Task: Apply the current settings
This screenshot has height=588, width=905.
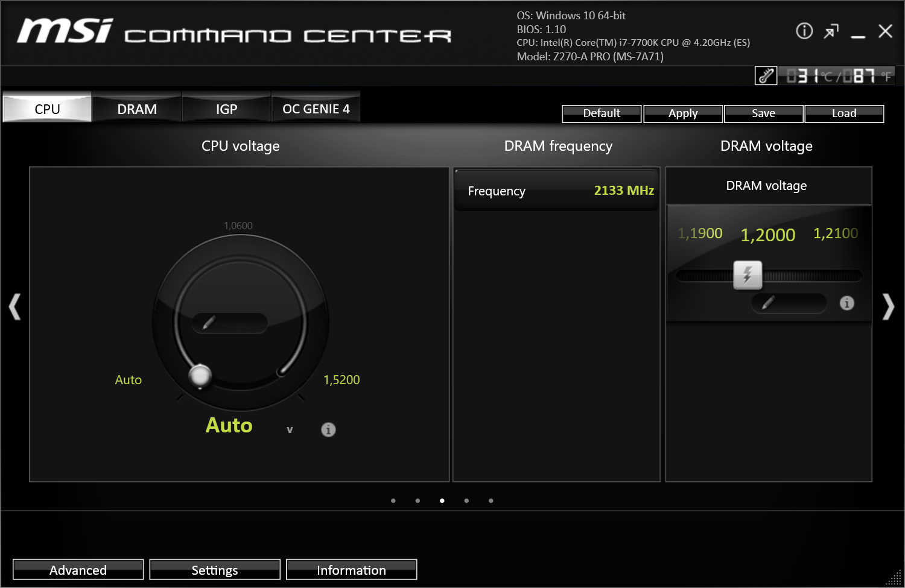Action: click(683, 113)
